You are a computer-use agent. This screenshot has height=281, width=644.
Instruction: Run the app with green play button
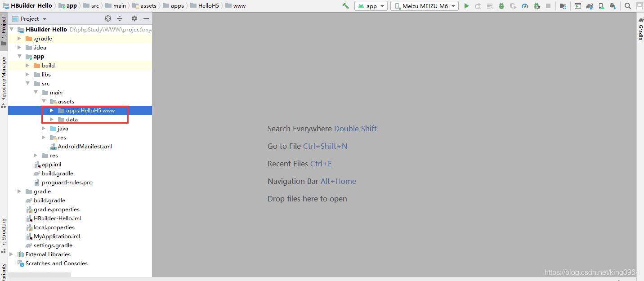466,6
